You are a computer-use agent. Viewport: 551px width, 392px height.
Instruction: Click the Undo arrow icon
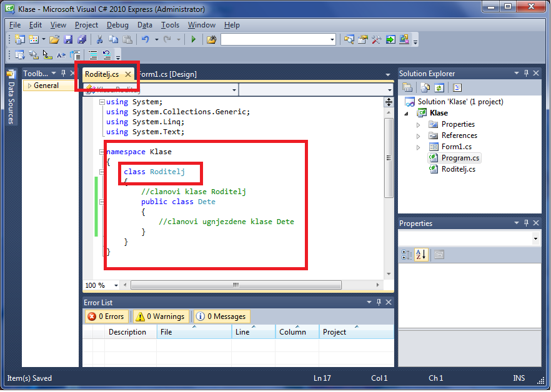click(x=145, y=39)
